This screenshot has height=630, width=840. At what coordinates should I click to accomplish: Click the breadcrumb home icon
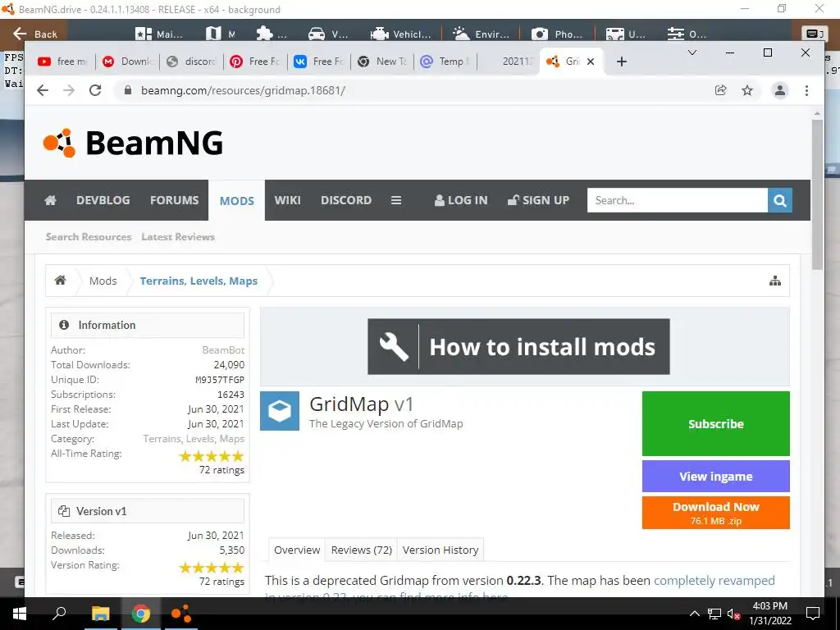61,281
